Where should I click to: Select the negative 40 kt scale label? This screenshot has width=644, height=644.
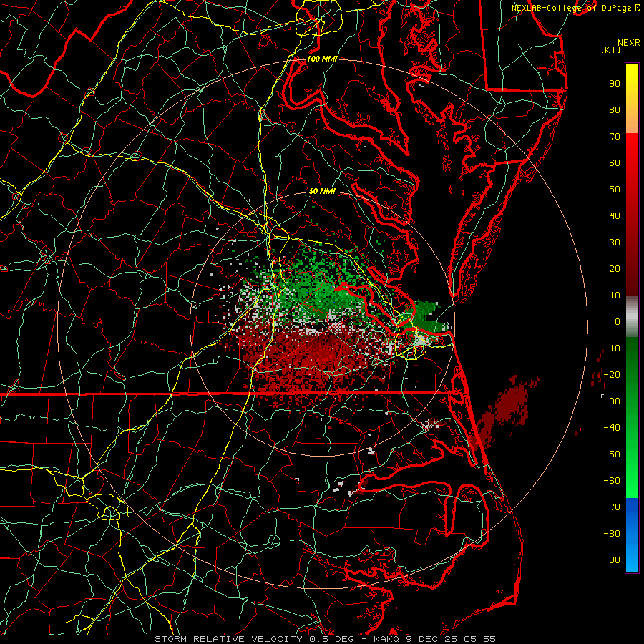(x=612, y=428)
